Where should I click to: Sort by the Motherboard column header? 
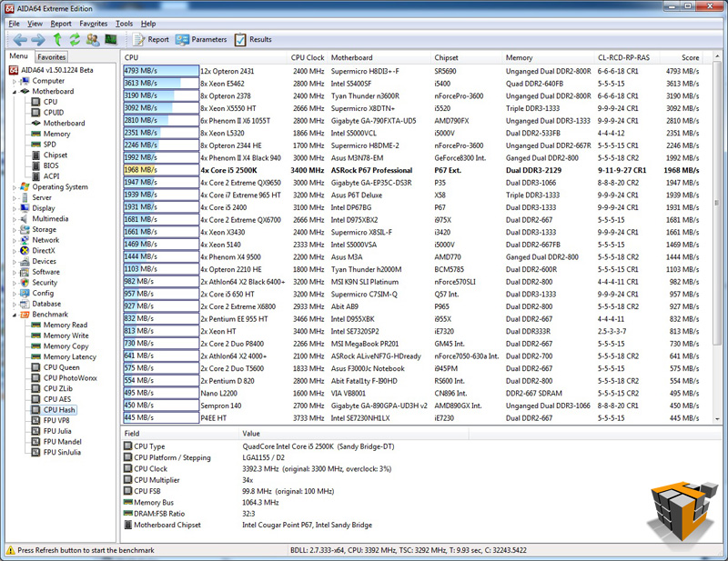point(379,57)
